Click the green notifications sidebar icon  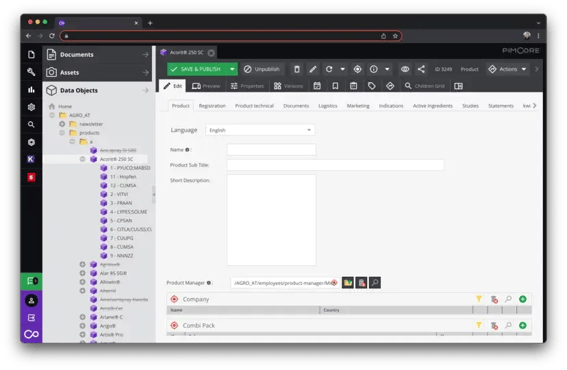click(31, 281)
